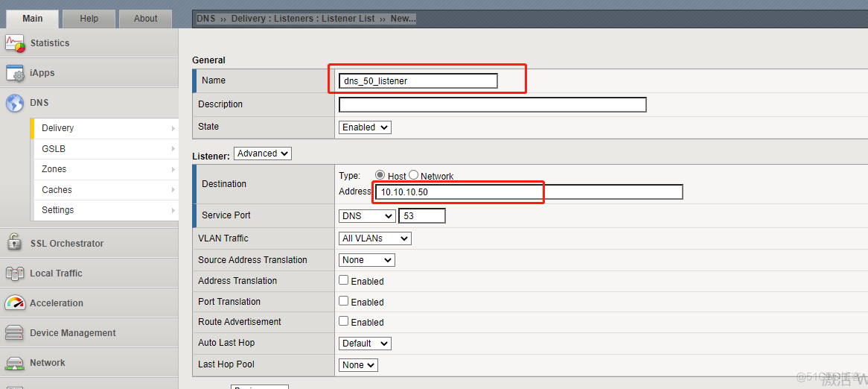The width and height of the screenshot is (868, 389).
Task: Enable the Port Translation checkbox
Action: (343, 301)
